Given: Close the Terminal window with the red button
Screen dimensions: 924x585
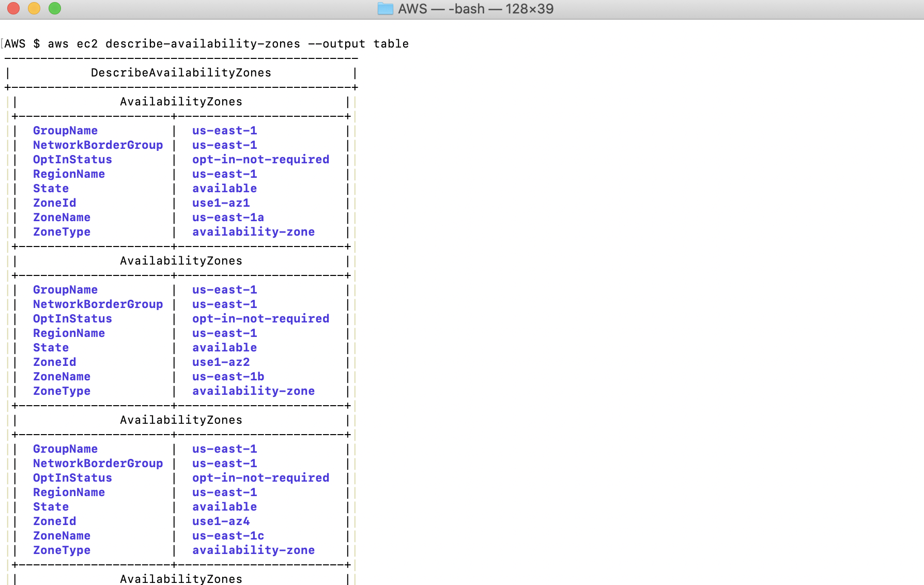Looking at the screenshot, I should (x=13, y=8).
